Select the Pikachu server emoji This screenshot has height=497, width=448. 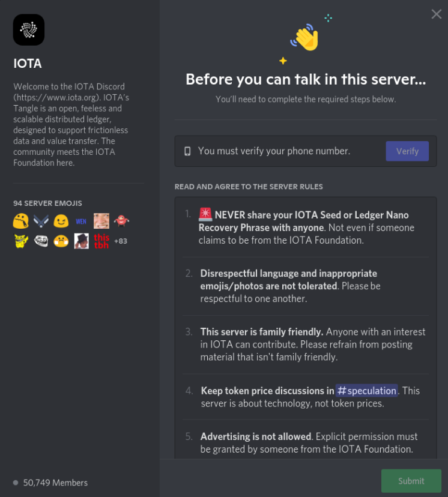(x=21, y=241)
